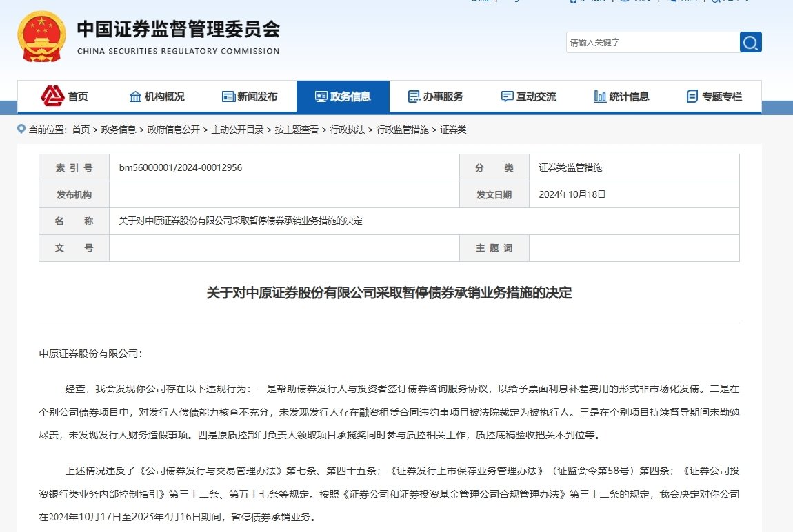
Task: Go to 主动公开目录 in the breadcrumb
Action: pyautogui.click(x=237, y=130)
